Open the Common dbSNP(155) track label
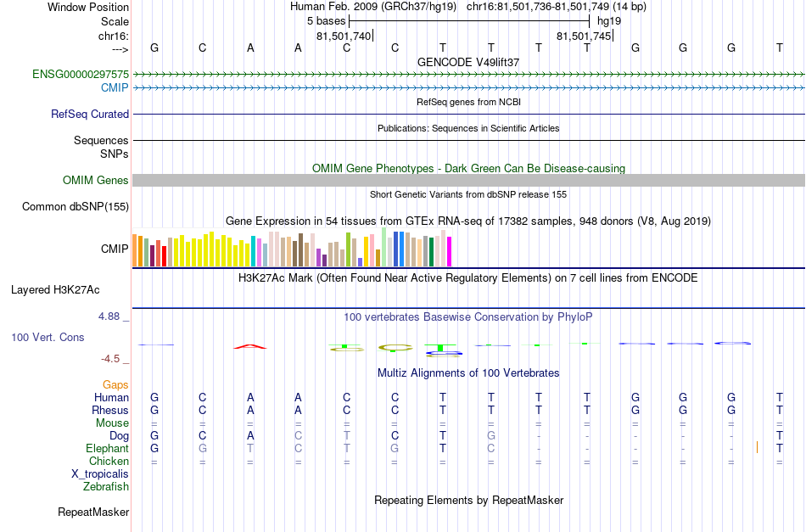This screenshot has height=532, width=806. (76, 207)
